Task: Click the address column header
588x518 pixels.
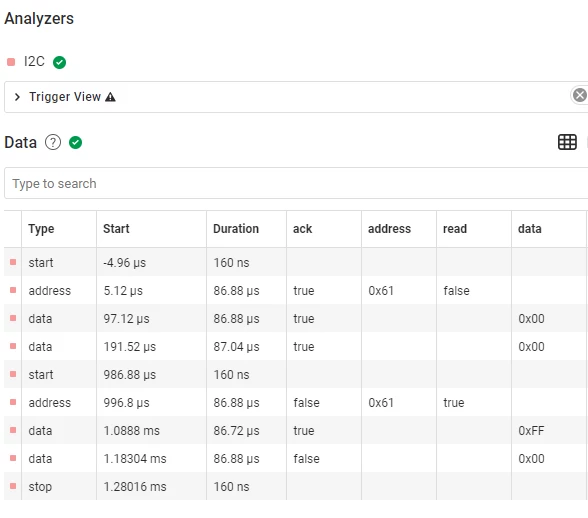Action: 389,229
